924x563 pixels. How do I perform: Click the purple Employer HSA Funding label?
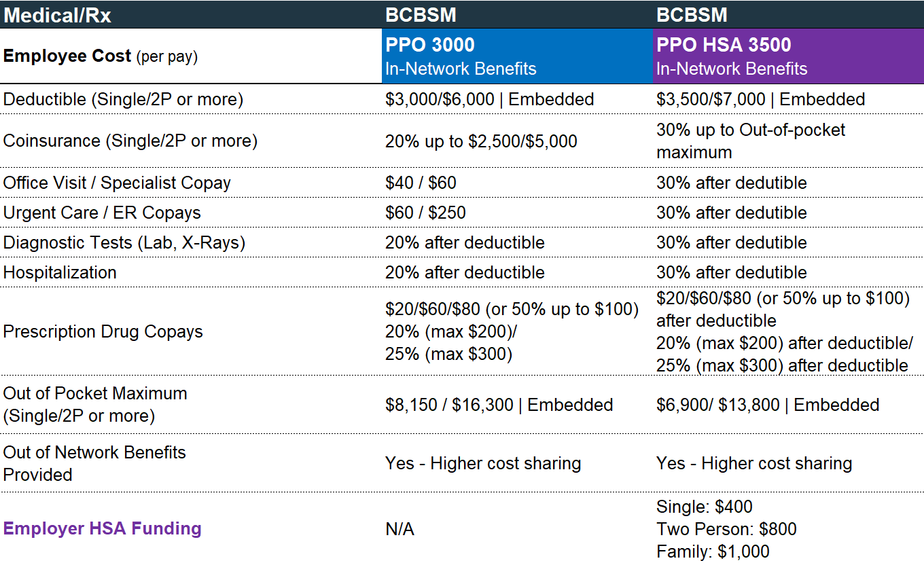[103, 528]
